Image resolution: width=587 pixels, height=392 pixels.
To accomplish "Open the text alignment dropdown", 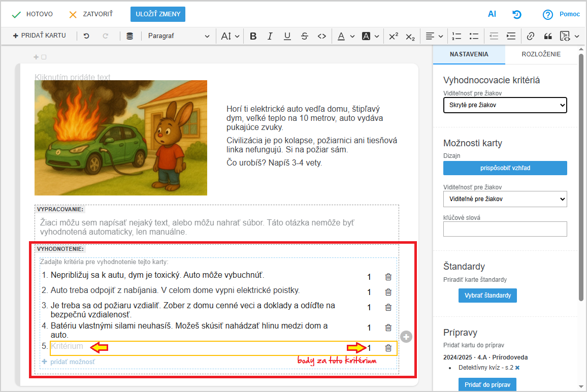I will (434, 36).
